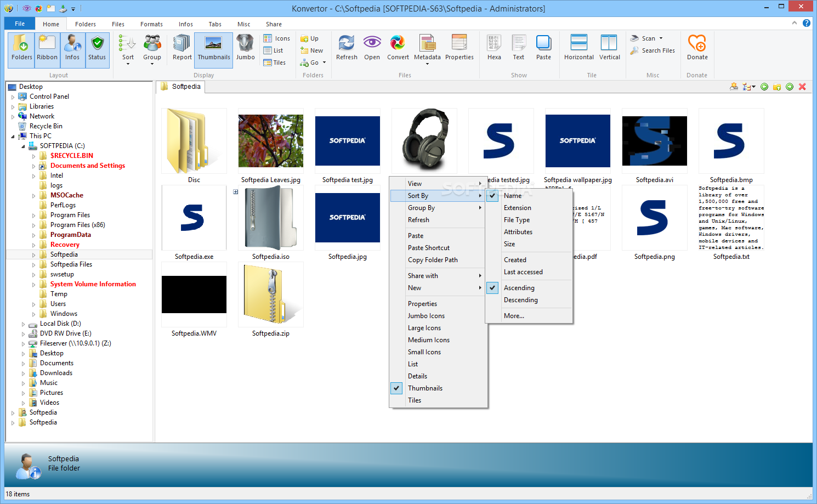Select Program Files (x86) in tree

coord(77,225)
